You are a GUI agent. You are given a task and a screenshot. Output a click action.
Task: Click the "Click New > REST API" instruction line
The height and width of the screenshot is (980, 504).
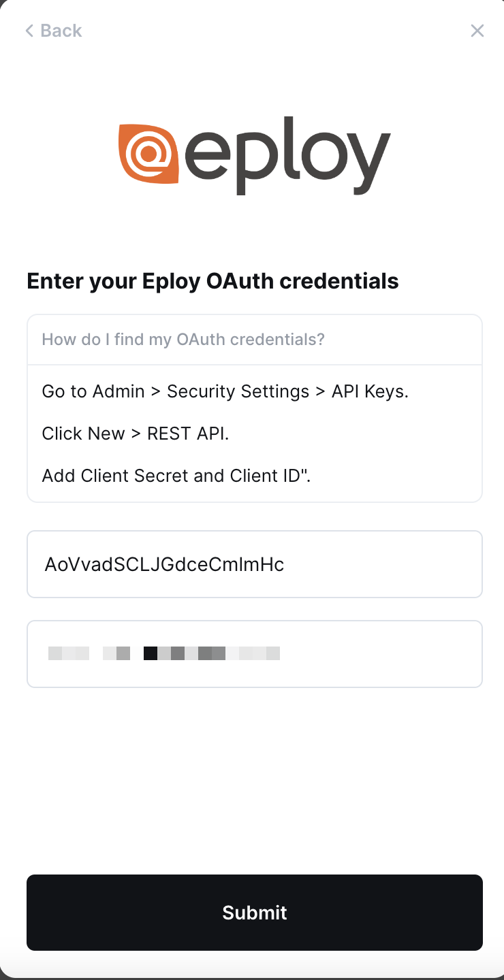pos(136,434)
